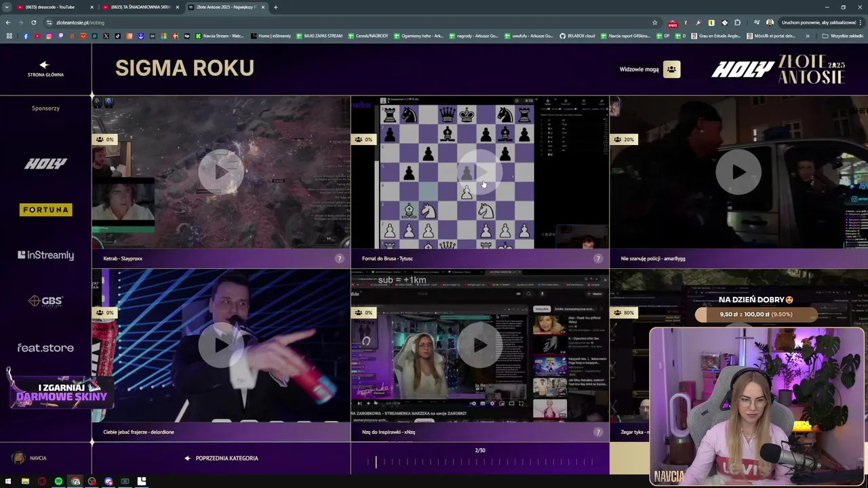Open the BELABOX cloud bookmark
The image size is (868, 488).
click(577, 36)
